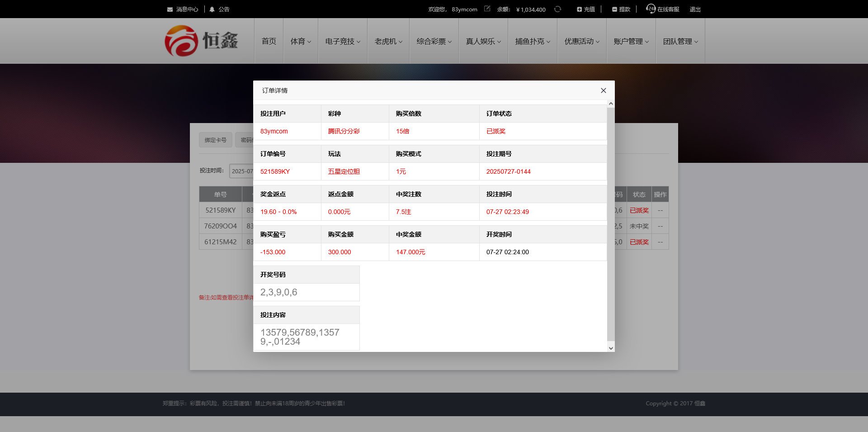This screenshot has height=432, width=868.
Task: Click bet time 07-27 02:23:49
Action: 508,212
